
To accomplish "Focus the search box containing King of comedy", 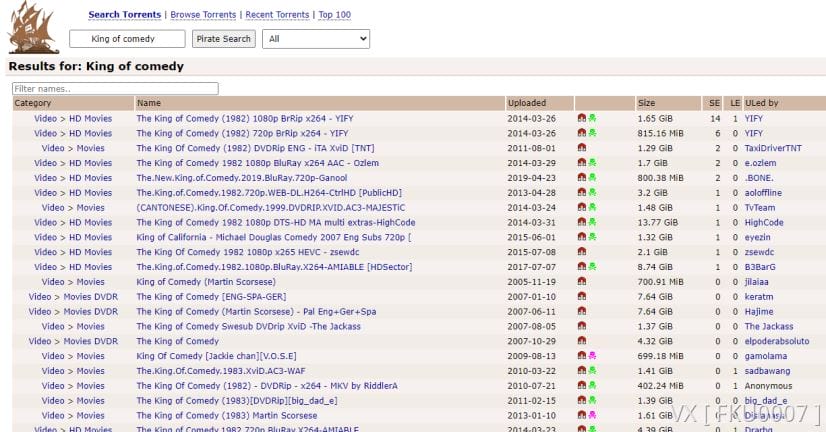I will [x=127, y=38].
